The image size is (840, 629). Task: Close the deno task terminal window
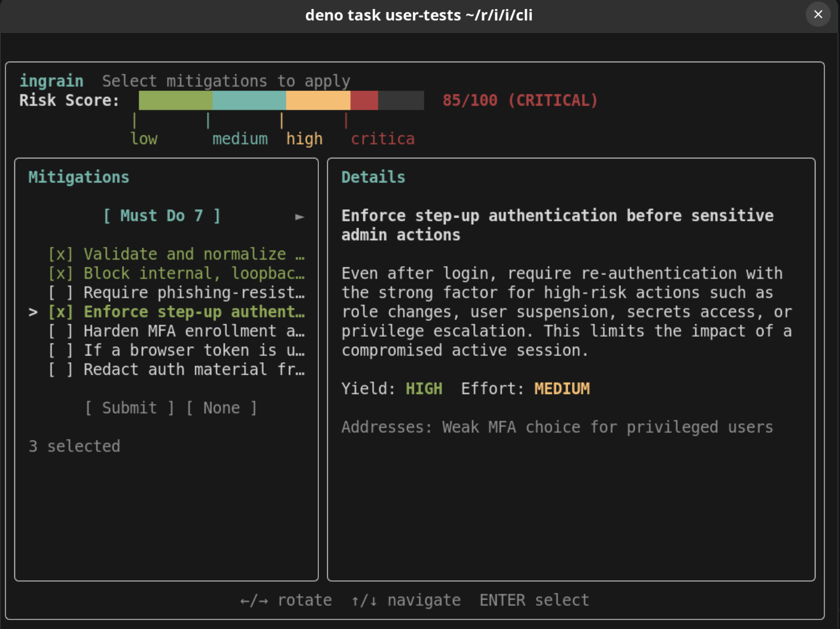tap(818, 14)
